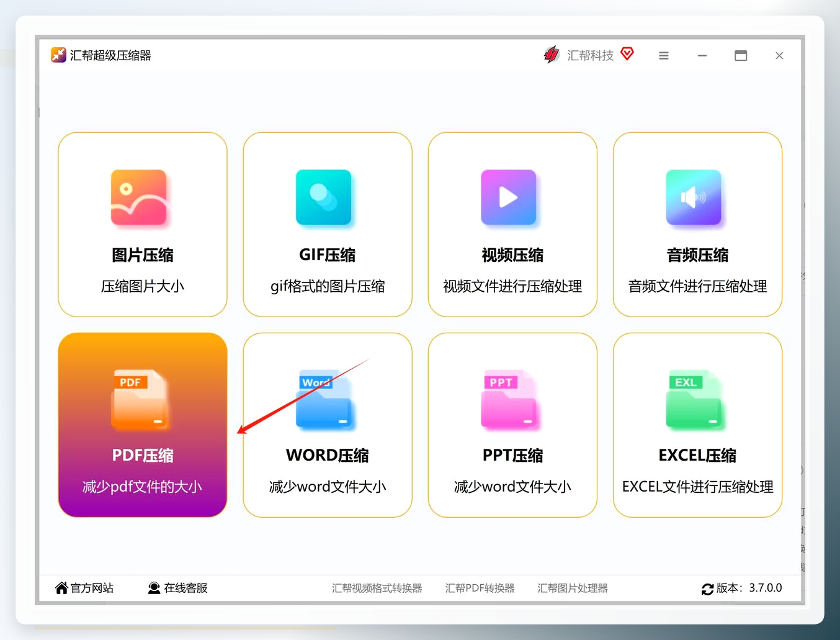Click the customer service headset icon
The image size is (840, 640).
click(154, 588)
